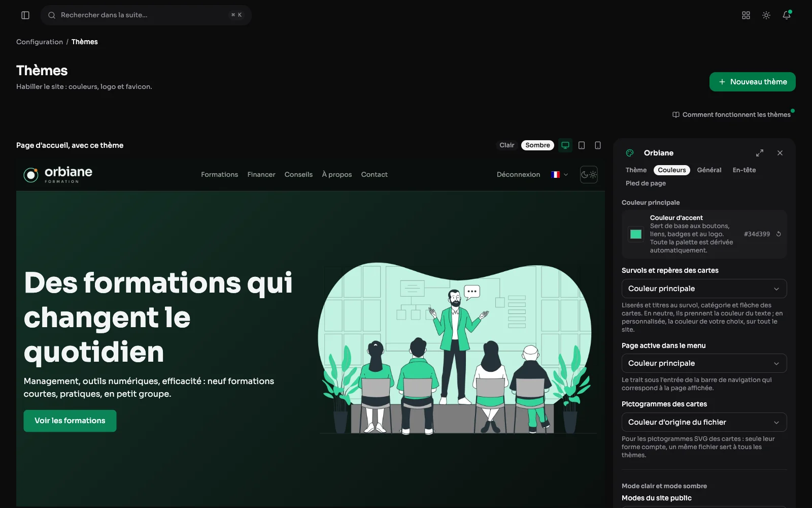
Task: Select desktop preview device icon
Action: (x=565, y=145)
